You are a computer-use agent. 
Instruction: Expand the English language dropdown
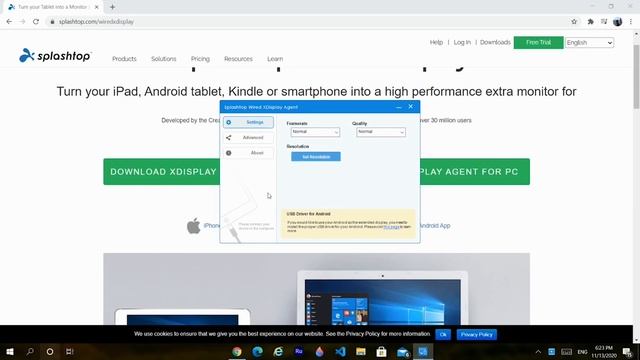(x=589, y=42)
